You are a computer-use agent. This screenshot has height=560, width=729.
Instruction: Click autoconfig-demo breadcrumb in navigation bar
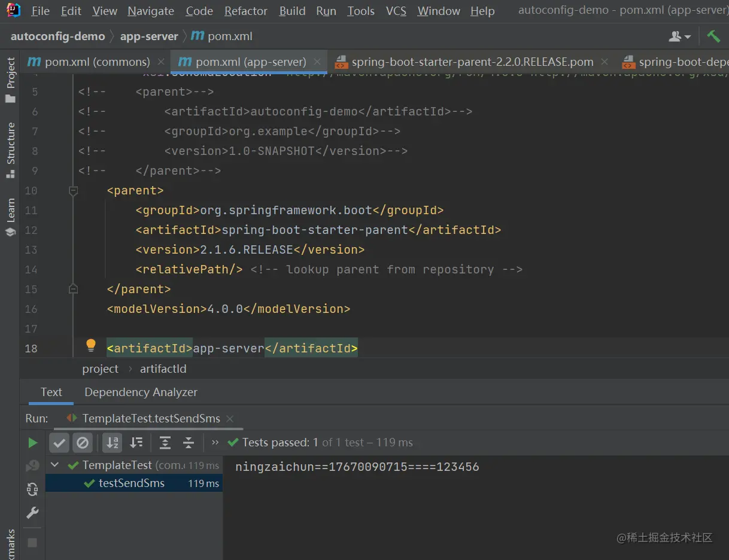[57, 36]
